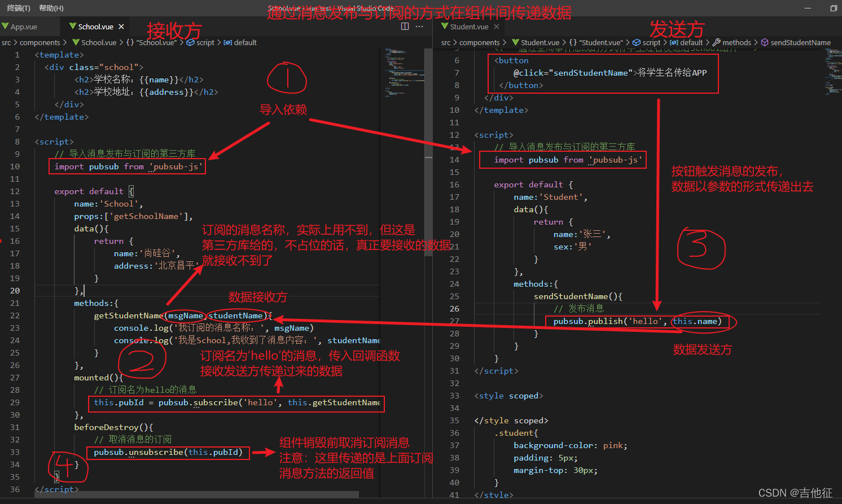Viewport: 842px width, 504px height.
Task: Open the 'default' breadcrumb in the School.vue editor
Action: pos(245,42)
